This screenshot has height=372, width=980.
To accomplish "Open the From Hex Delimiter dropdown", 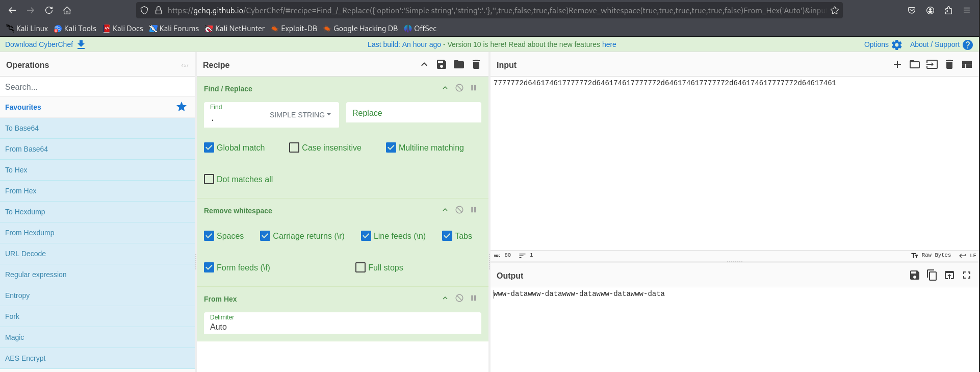I will [342, 327].
